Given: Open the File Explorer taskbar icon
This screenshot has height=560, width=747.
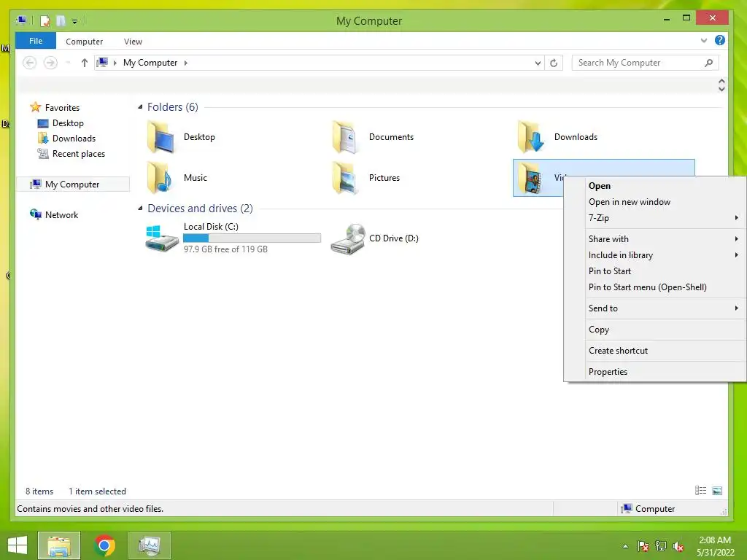Looking at the screenshot, I should (59, 545).
